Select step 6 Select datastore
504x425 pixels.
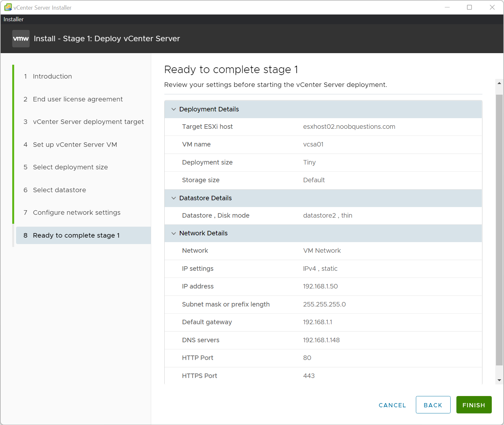pos(59,190)
